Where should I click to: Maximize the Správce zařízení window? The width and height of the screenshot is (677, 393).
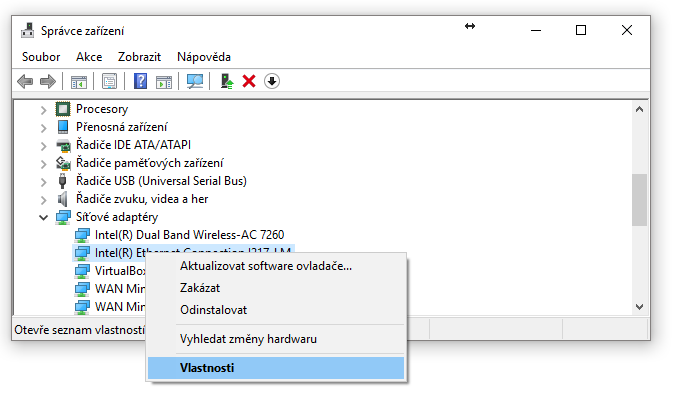(581, 30)
